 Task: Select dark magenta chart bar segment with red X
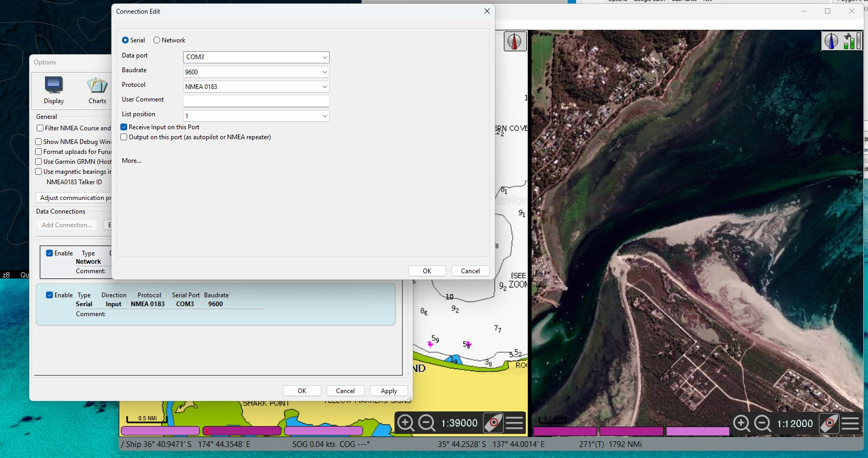click(x=242, y=431)
